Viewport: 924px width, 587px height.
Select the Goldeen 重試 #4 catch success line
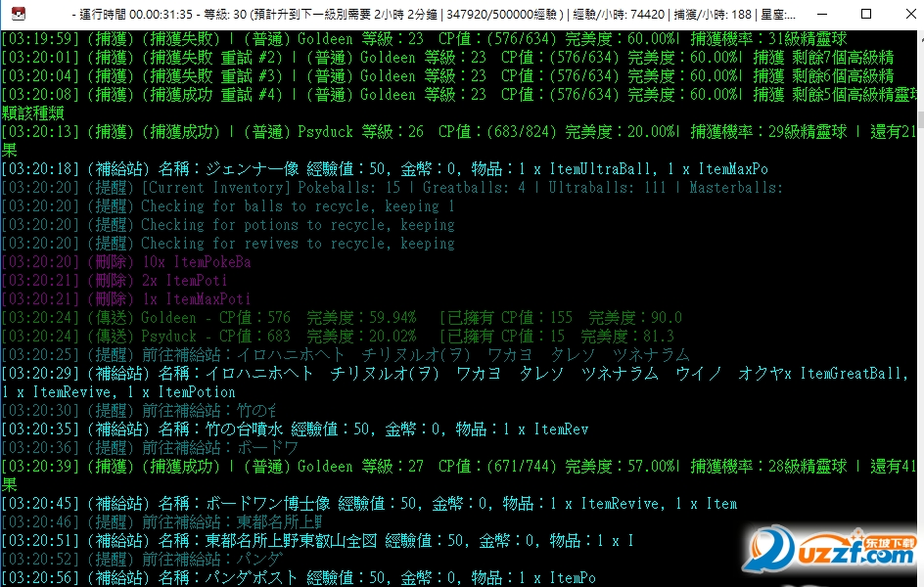coord(458,95)
